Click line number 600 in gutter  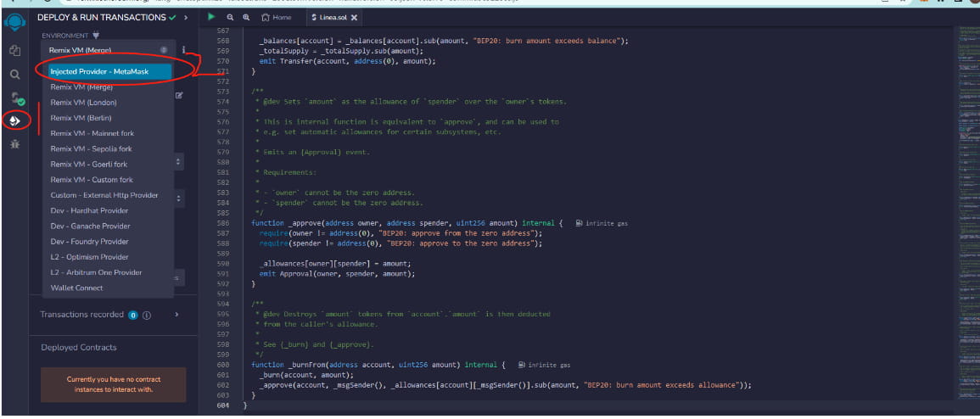click(222, 365)
